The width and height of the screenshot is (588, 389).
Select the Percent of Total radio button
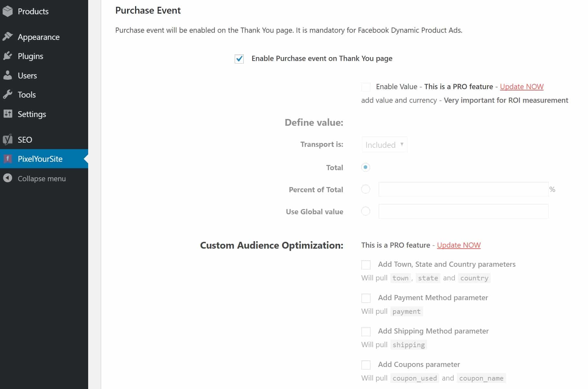point(365,189)
